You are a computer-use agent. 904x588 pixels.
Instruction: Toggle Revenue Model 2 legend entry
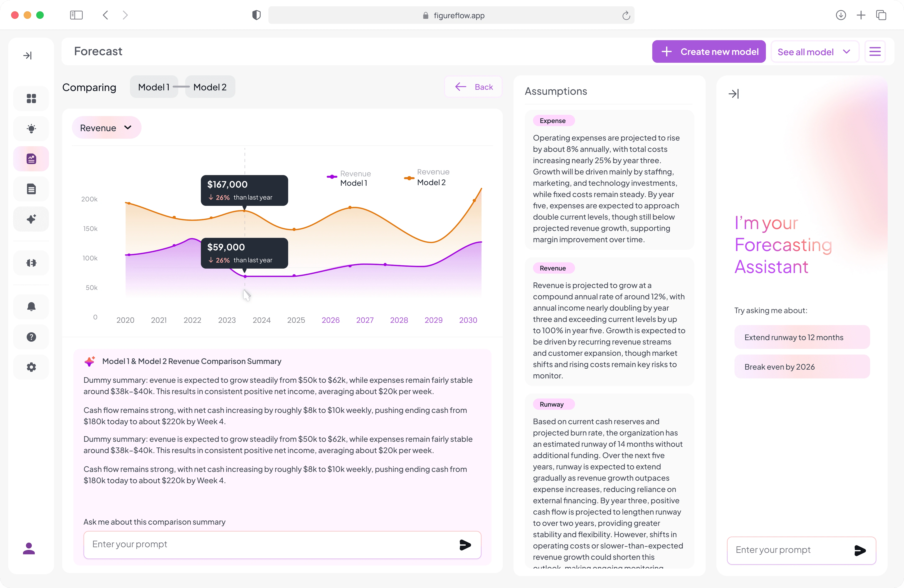point(426,177)
